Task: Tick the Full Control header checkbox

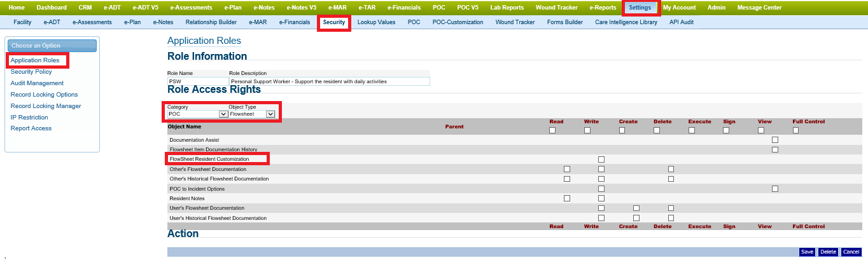Action: (x=795, y=130)
